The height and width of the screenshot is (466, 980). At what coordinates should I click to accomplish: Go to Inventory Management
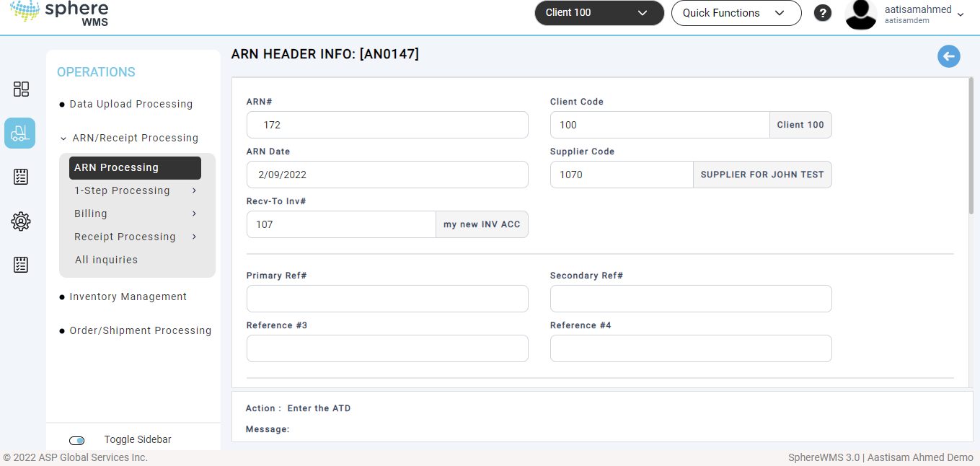coord(128,296)
